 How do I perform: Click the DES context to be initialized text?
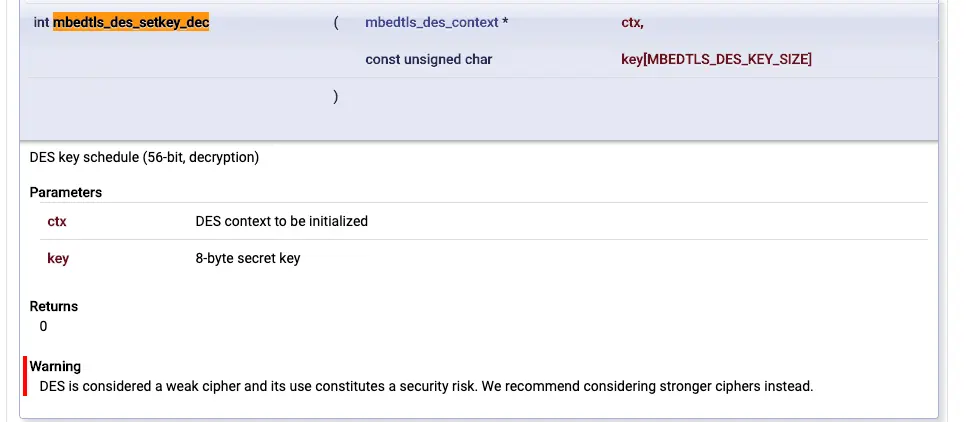282,221
